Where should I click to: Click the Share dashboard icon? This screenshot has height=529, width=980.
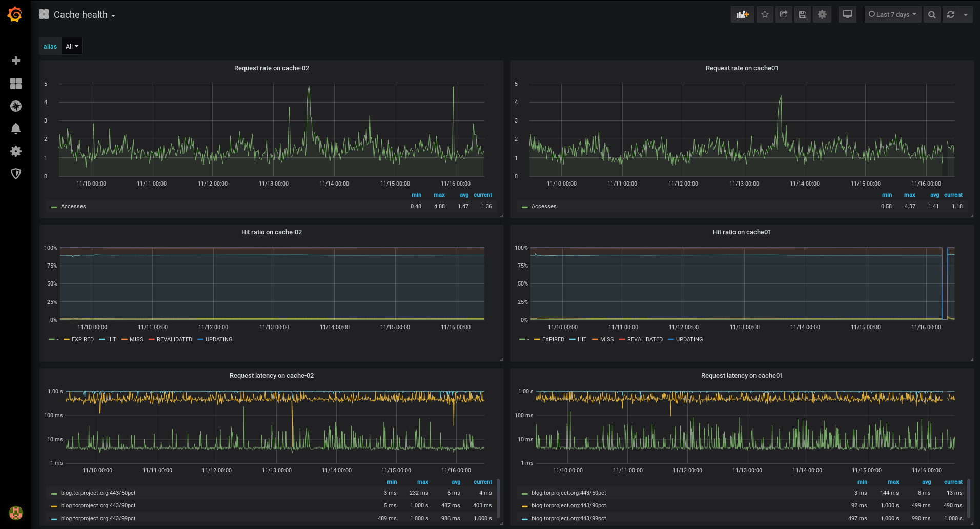[784, 14]
